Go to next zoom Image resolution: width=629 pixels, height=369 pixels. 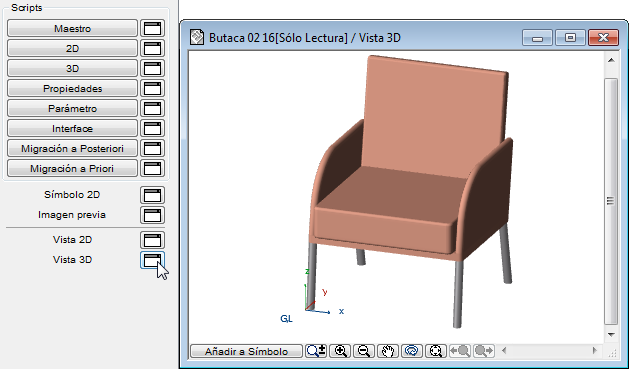coord(484,351)
